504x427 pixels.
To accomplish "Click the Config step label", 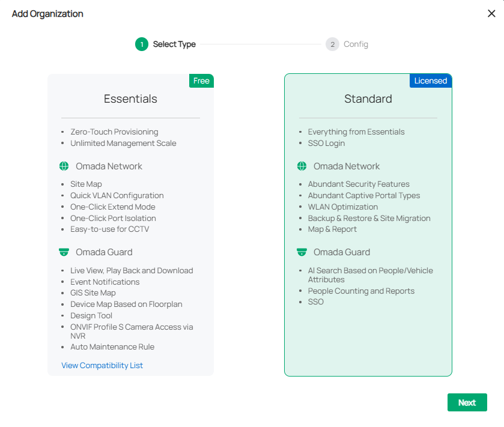I will click(356, 44).
